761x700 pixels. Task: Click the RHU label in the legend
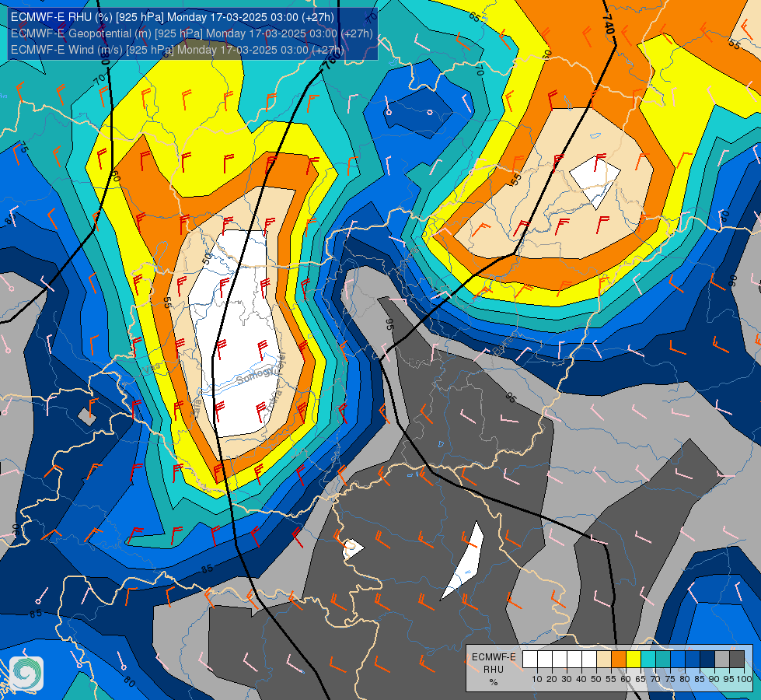(x=494, y=670)
